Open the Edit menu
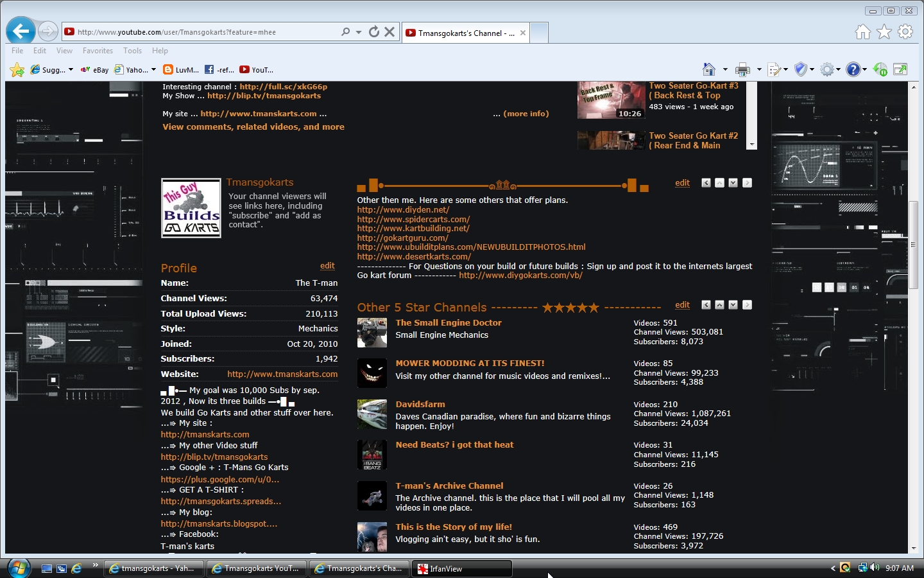 40,51
